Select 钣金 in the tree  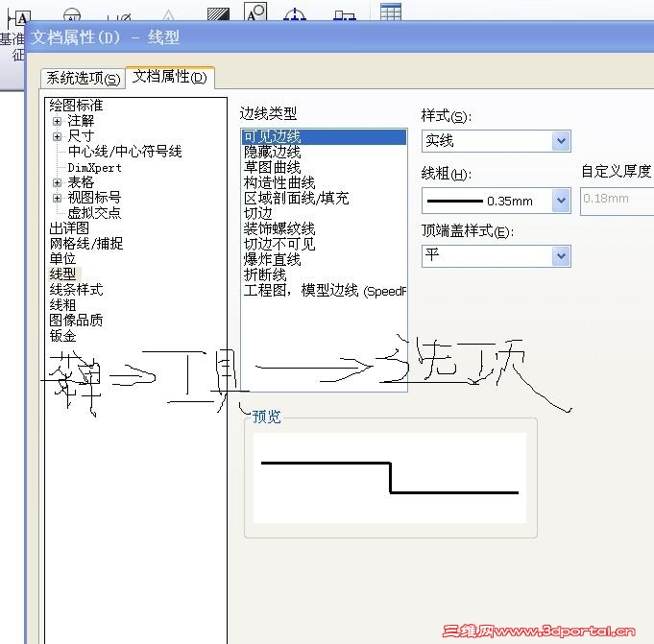[x=62, y=336]
